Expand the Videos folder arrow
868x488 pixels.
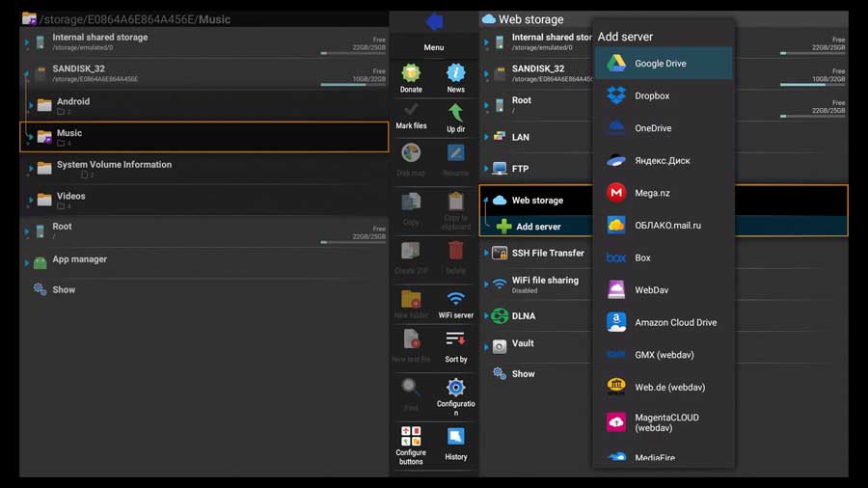click(31, 200)
